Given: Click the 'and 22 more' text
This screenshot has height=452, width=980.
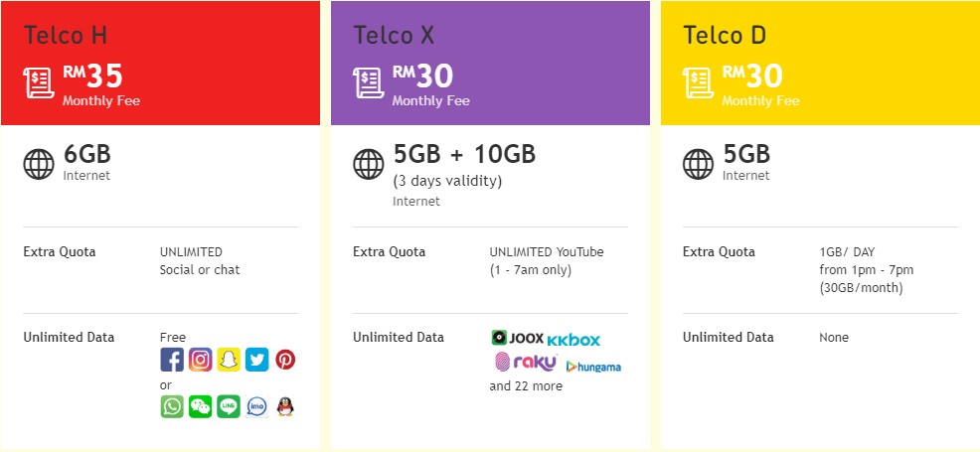Looking at the screenshot, I should point(526,385).
